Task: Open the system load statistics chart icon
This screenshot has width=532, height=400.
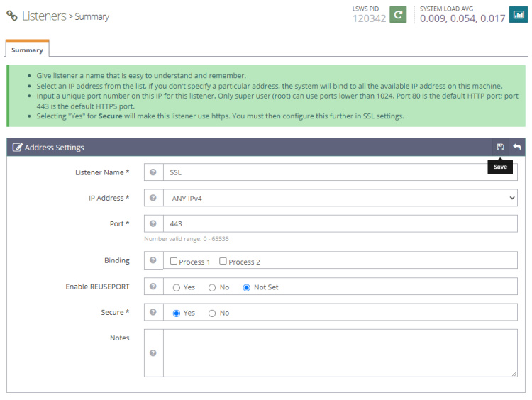Action: tap(518, 15)
